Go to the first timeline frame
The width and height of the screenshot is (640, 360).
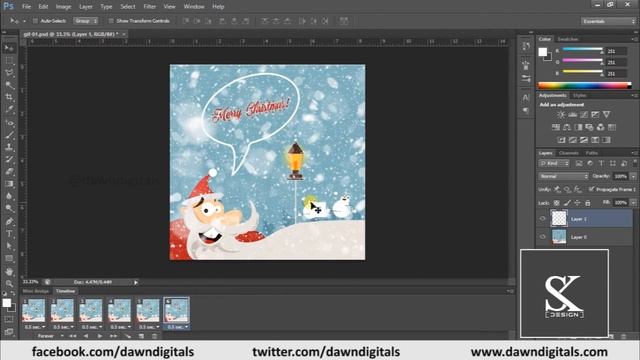73,336
